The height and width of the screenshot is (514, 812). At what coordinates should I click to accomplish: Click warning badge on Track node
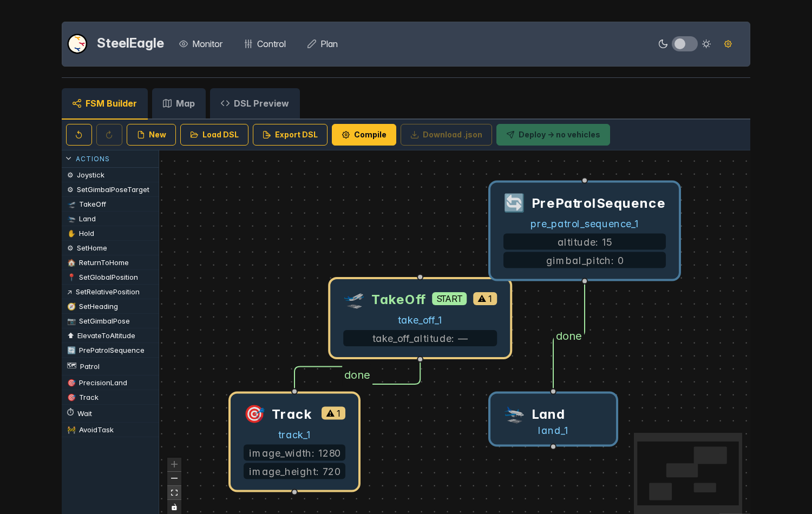click(x=333, y=413)
